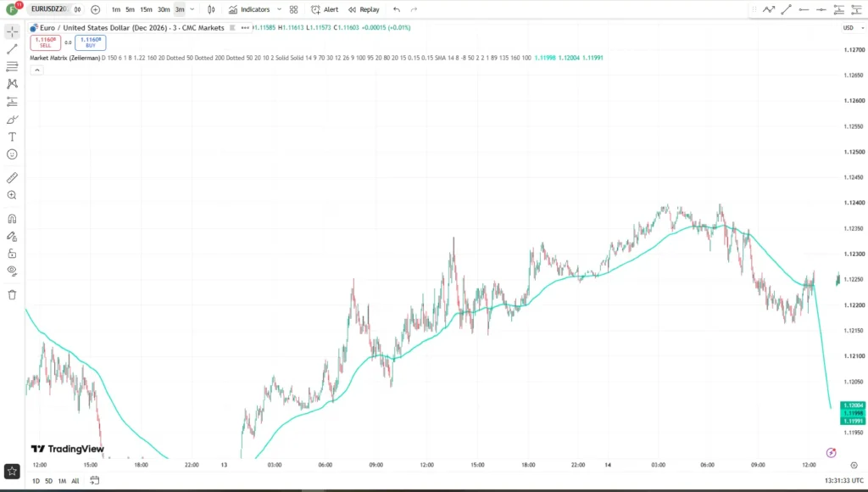
Task: Open the go to date calendar
Action: pos(95,480)
